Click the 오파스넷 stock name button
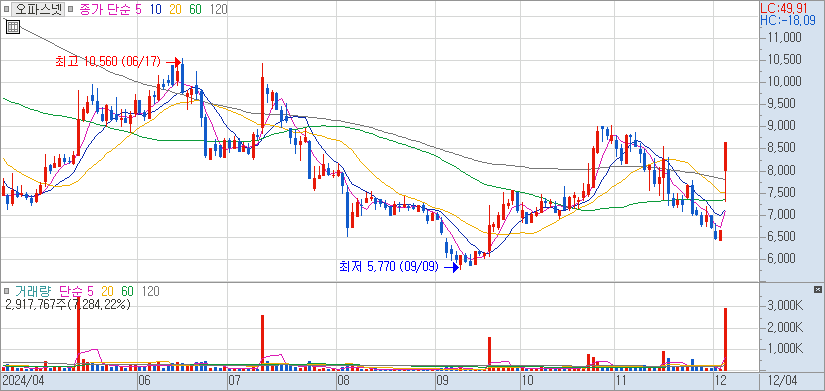 click(37, 9)
